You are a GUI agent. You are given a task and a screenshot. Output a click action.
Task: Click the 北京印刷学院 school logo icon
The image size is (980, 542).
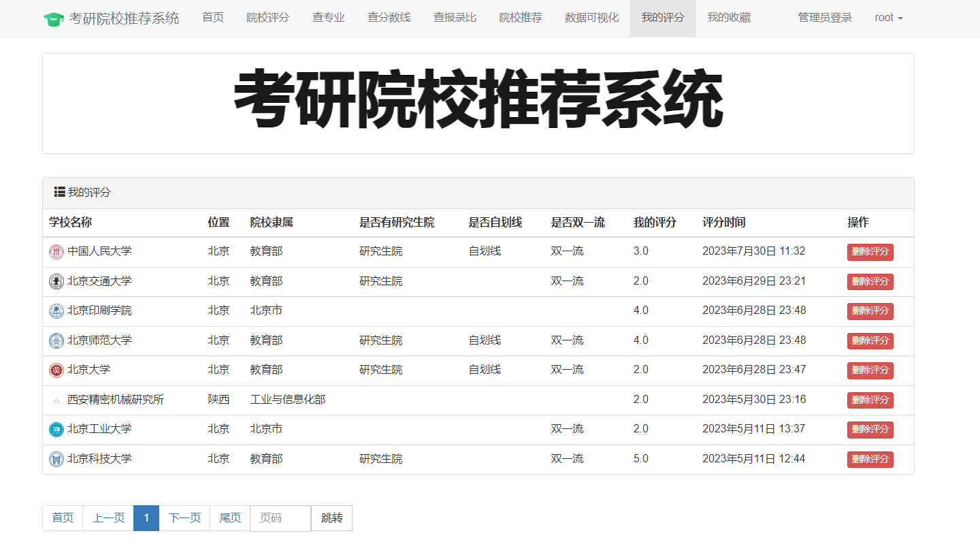56,311
